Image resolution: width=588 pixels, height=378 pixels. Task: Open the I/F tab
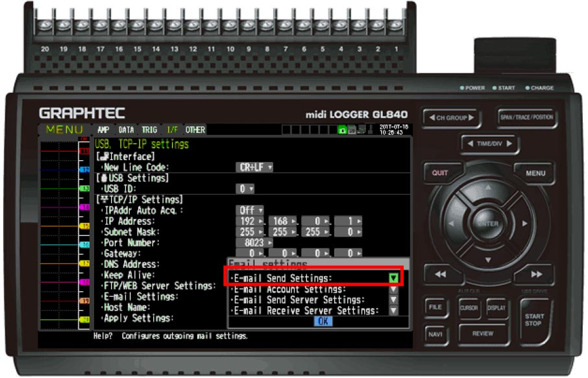click(172, 130)
